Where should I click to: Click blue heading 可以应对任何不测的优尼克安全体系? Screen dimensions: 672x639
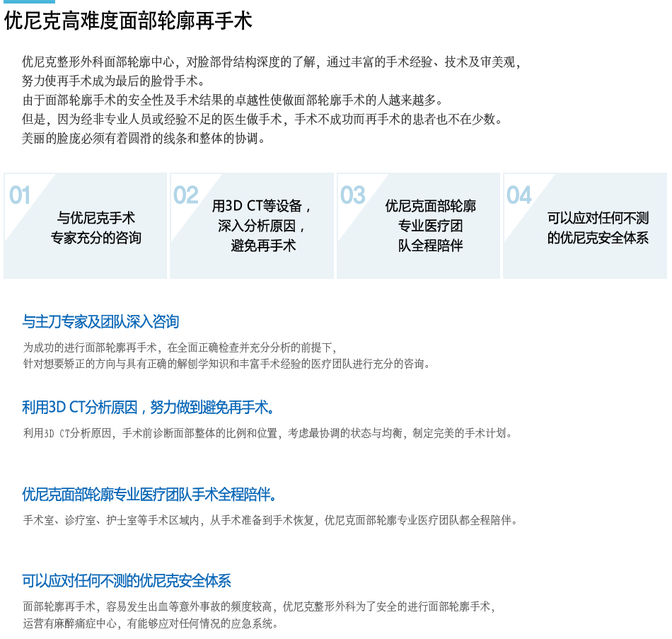[x=127, y=581]
